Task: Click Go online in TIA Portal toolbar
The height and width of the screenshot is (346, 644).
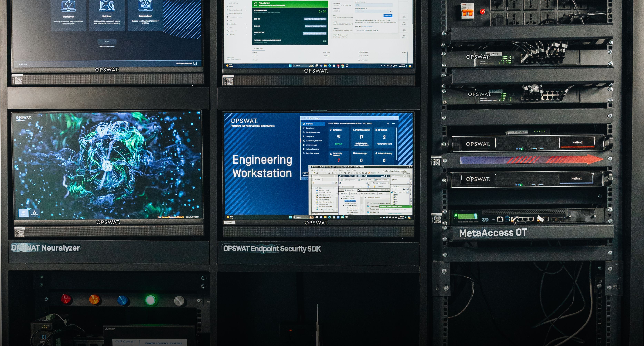Action: (x=373, y=173)
